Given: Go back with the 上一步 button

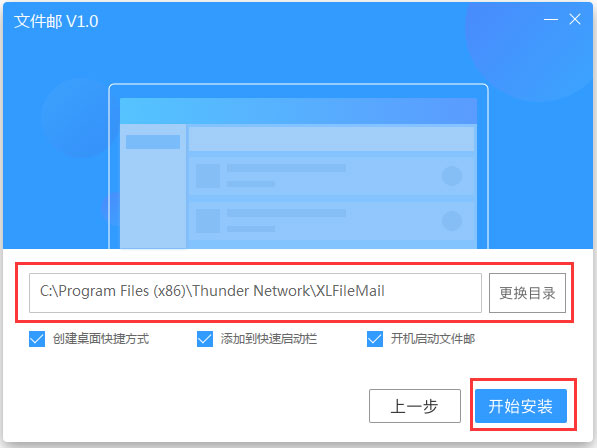Looking at the screenshot, I should coord(415,406).
